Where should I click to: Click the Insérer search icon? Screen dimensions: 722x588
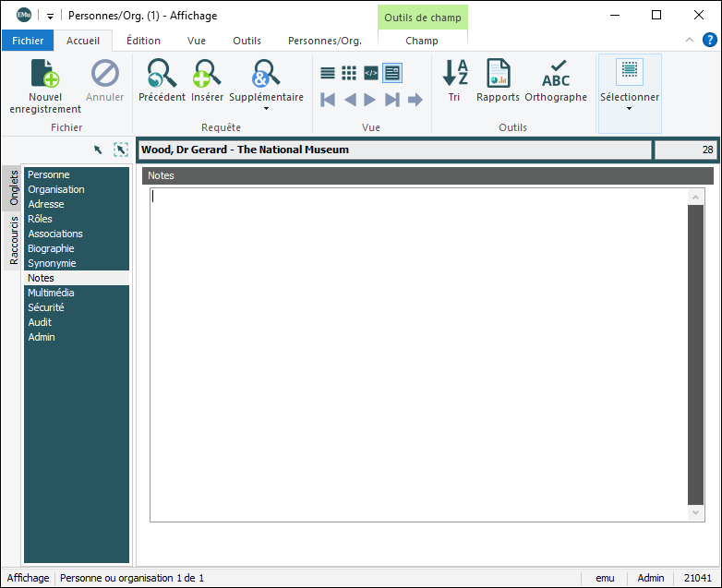207,74
